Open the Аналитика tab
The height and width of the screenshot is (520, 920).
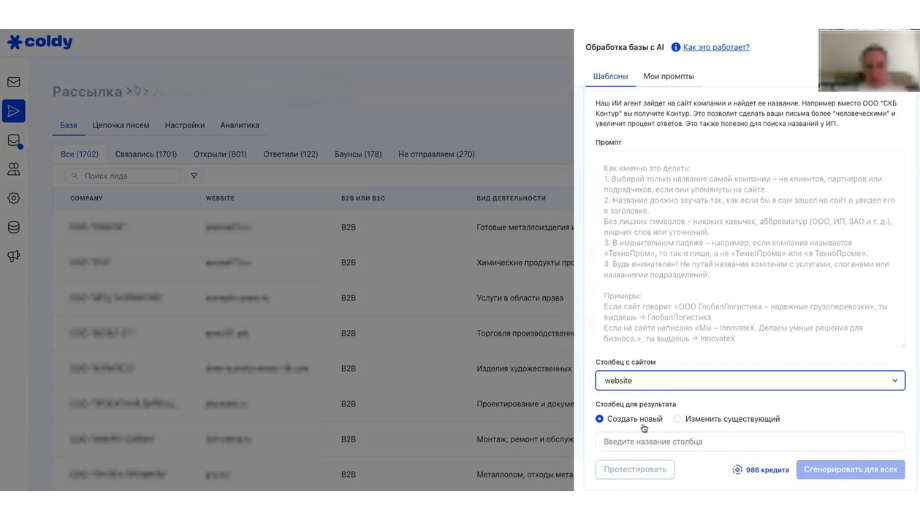(x=239, y=125)
